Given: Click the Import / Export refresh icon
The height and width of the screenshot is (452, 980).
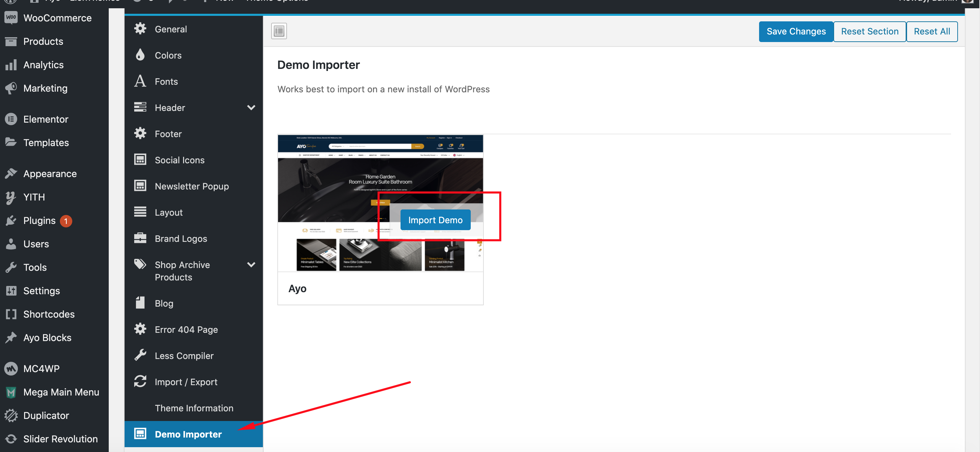Looking at the screenshot, I should click(140, 382).
